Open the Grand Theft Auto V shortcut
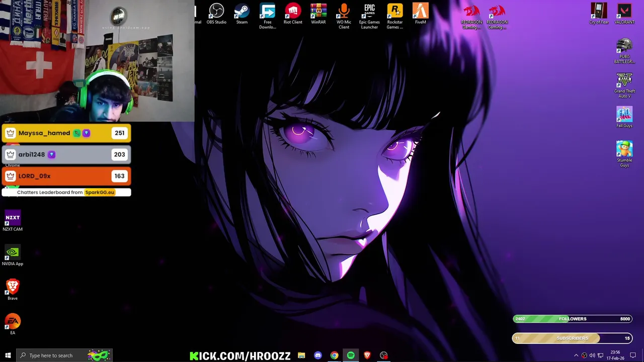 point(624,86)
